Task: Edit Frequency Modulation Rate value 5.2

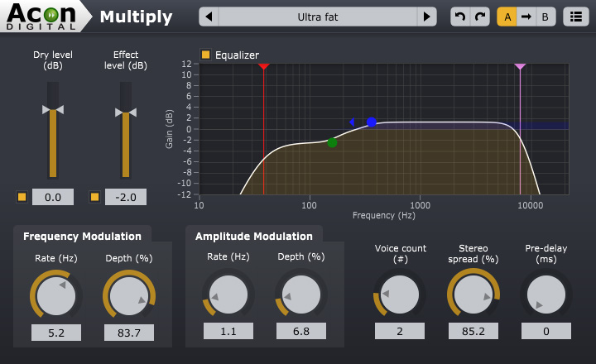Action: coord(56,333)
